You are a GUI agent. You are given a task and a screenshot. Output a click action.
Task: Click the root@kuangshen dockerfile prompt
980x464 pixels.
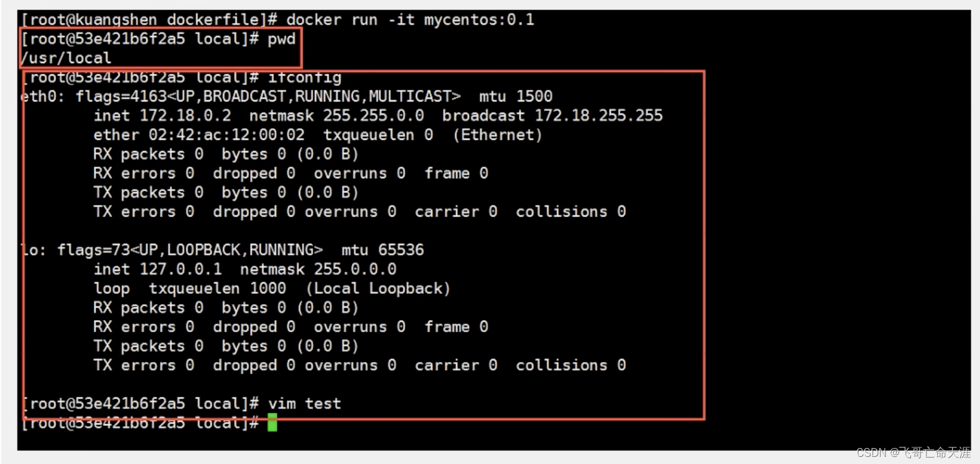coord(149,20)
